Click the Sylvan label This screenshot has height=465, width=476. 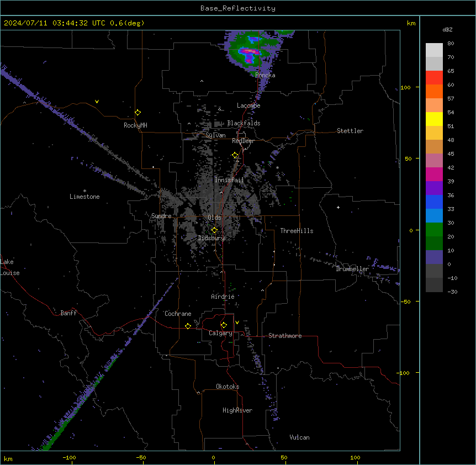pyautogui.click(x=215, y=135)
